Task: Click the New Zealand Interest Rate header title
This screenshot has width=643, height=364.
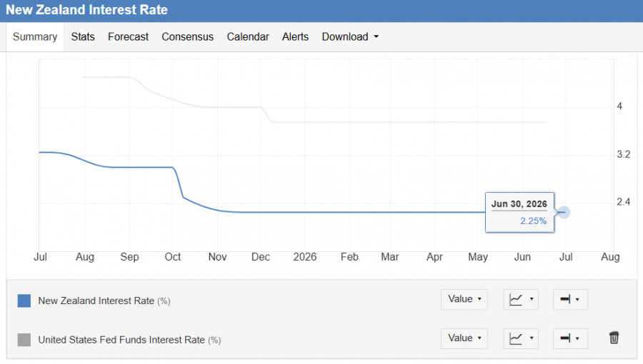Action: pos(86,10)
